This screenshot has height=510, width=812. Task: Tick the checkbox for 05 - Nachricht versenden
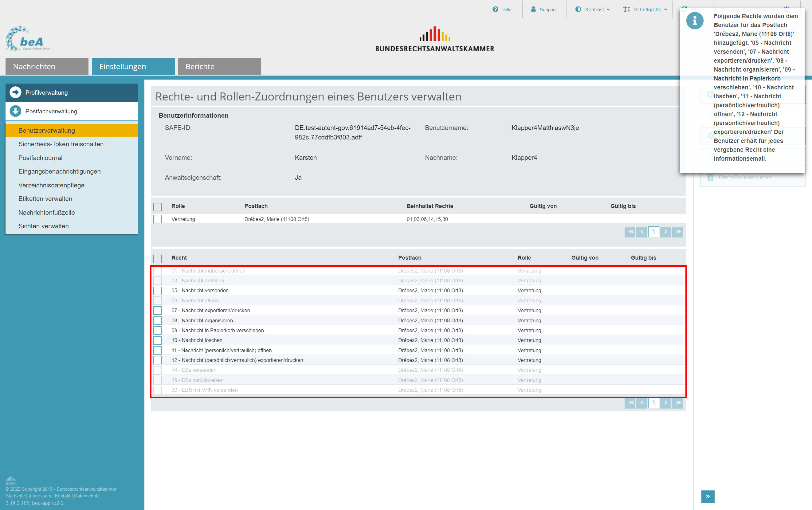coord(158,290)
